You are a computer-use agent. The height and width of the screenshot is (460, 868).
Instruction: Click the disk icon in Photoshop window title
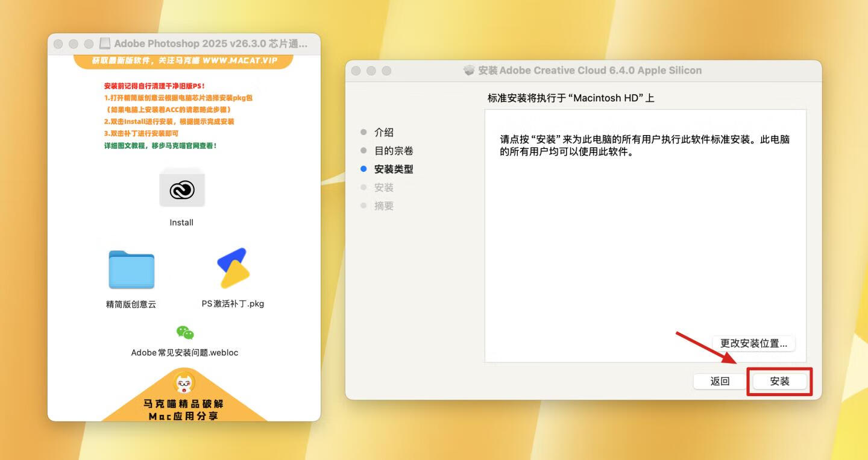[x=105, y=43]
